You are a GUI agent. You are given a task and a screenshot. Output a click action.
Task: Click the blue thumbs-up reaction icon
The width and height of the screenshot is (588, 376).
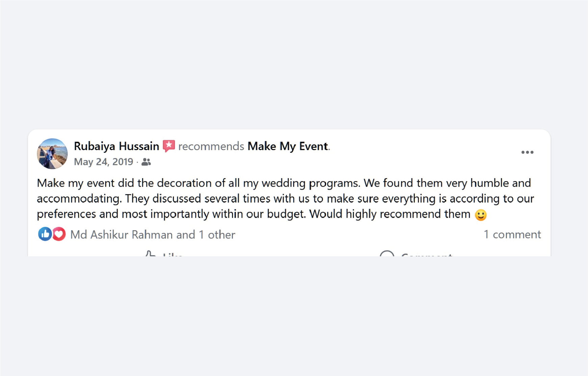point(45,234)
